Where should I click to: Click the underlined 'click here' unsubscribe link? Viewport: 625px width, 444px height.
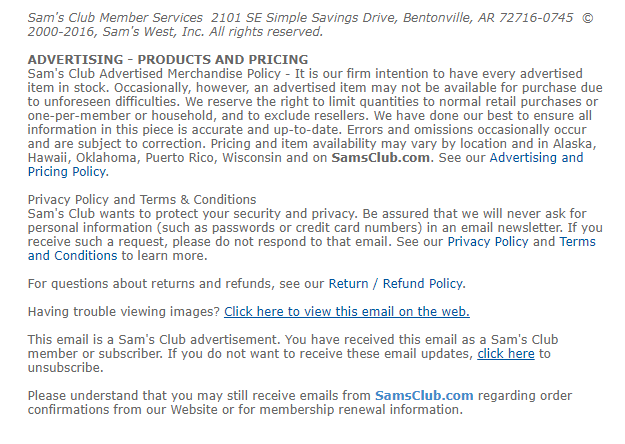coord(506,354)
